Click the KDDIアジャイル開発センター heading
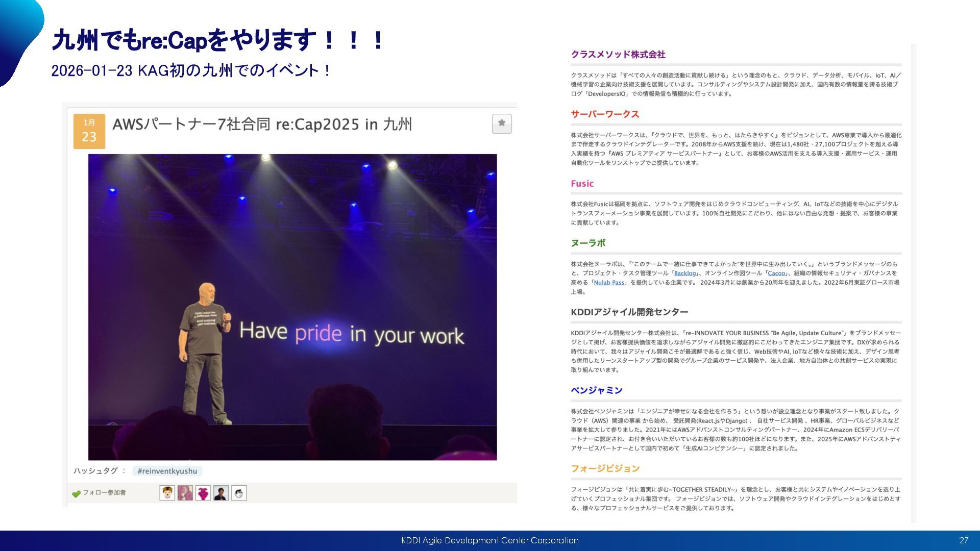The image size is (980, 551). (629, 312)
